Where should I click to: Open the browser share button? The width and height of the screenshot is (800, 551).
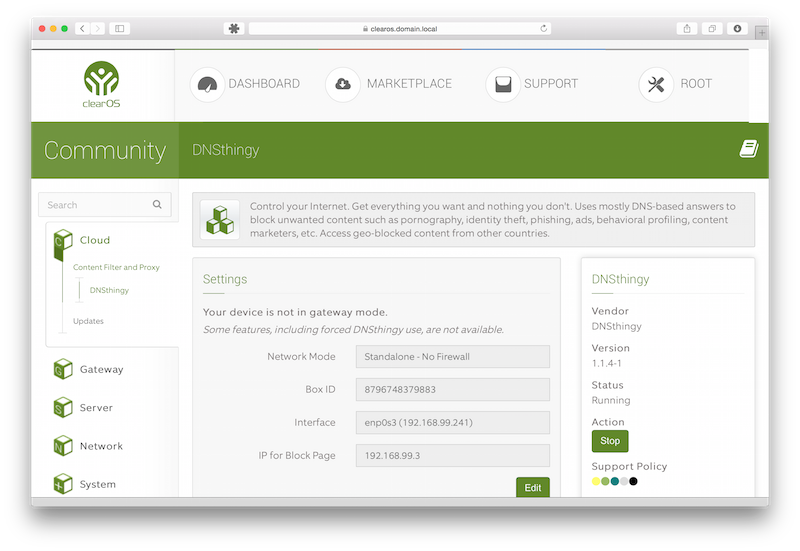pyautogui.click(x=687, y=29)
